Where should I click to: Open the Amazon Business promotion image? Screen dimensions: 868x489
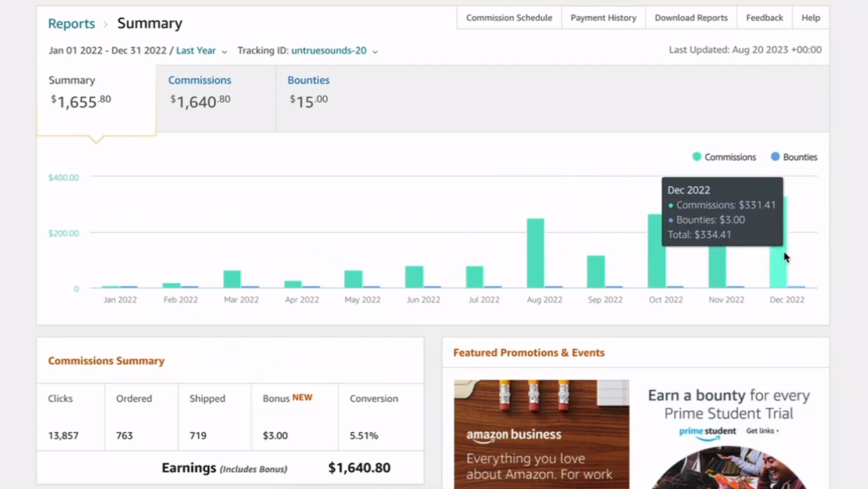[542, 434]
